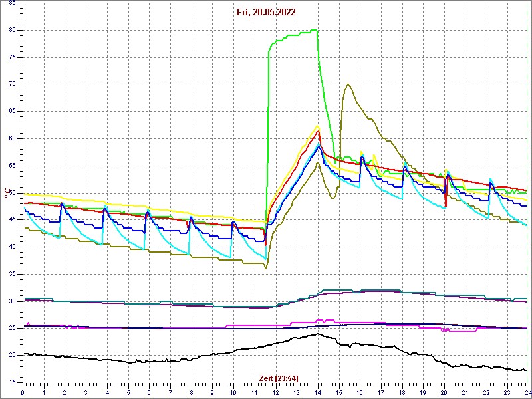Select the 65 value on the temperature axis
Viewport: 532px width, 399px height.
tap(11, 112)
